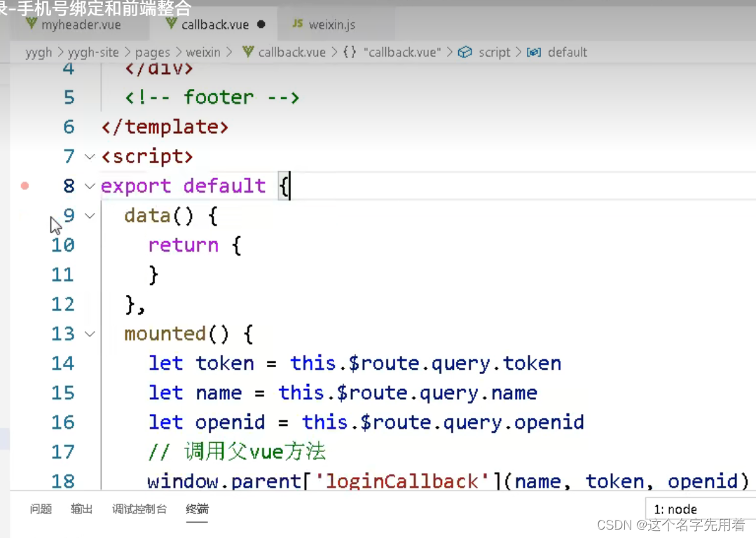
Task: Open the 问题 panel tab
Action: coord(41,509)
